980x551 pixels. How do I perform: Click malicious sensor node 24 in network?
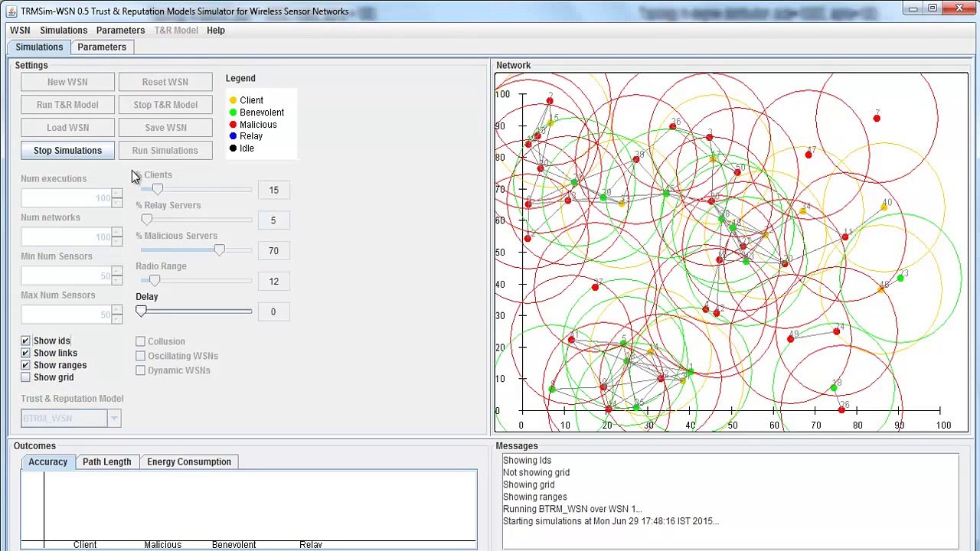coord(836,331)
